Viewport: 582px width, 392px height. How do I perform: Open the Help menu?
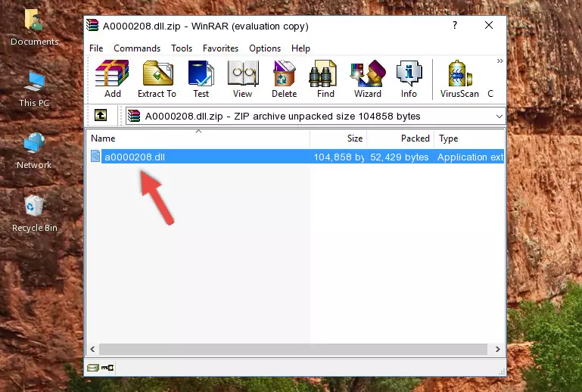coord(300,48)
